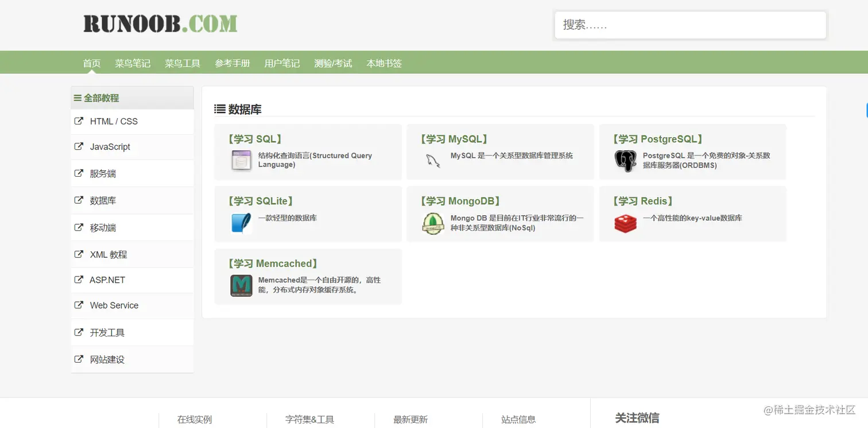Click the Redis red stack icon
This screenshot has height=428, width=868.
(x=626, y=223)
